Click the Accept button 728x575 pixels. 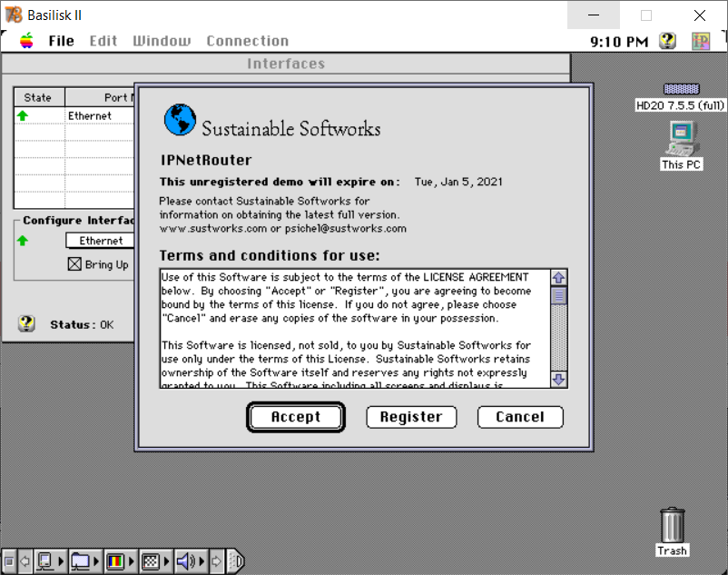tap(296, 417)
